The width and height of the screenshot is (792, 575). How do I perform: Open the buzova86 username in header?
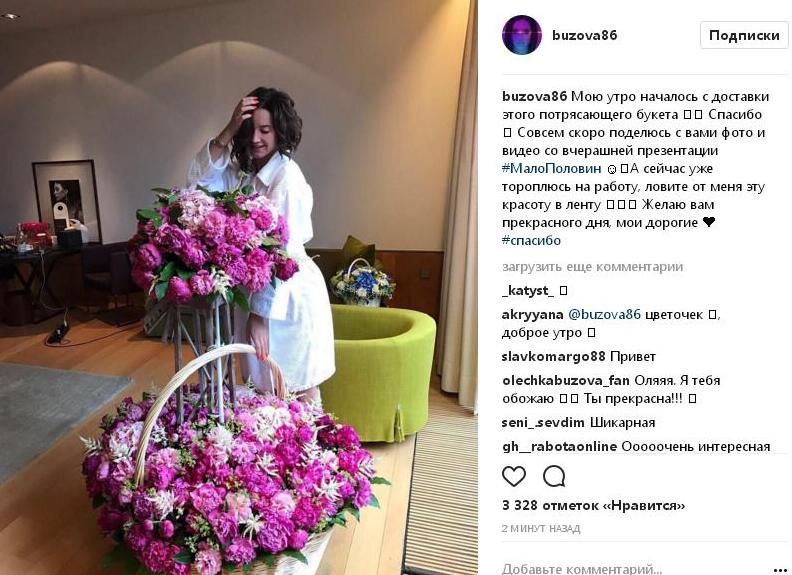pyautogui.click(x=584, y=35)
